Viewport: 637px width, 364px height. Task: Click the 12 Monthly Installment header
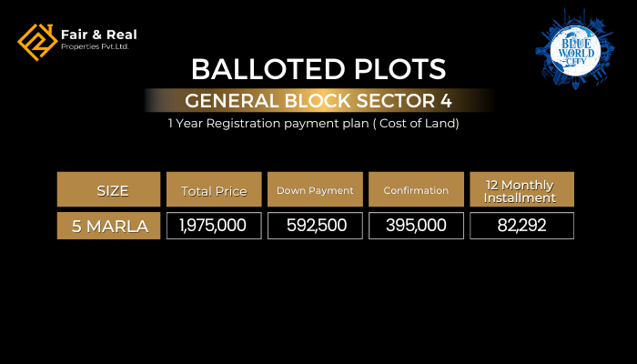[521, 190]
